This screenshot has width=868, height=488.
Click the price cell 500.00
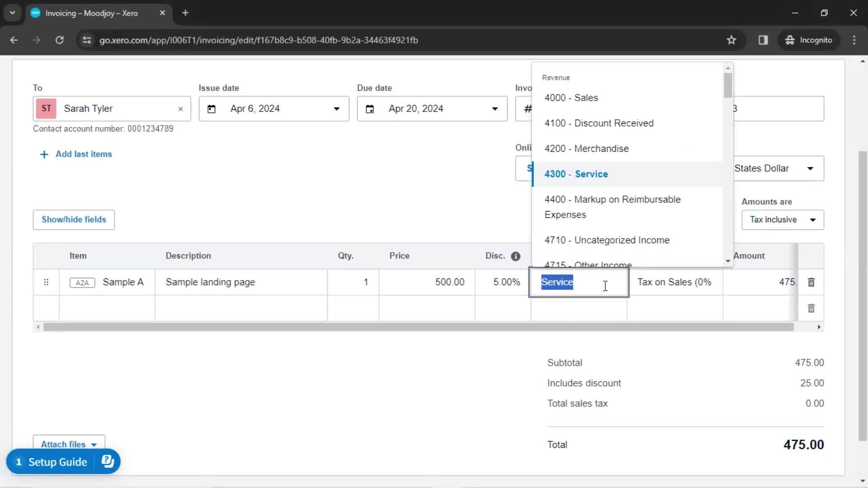click(427, 282)
